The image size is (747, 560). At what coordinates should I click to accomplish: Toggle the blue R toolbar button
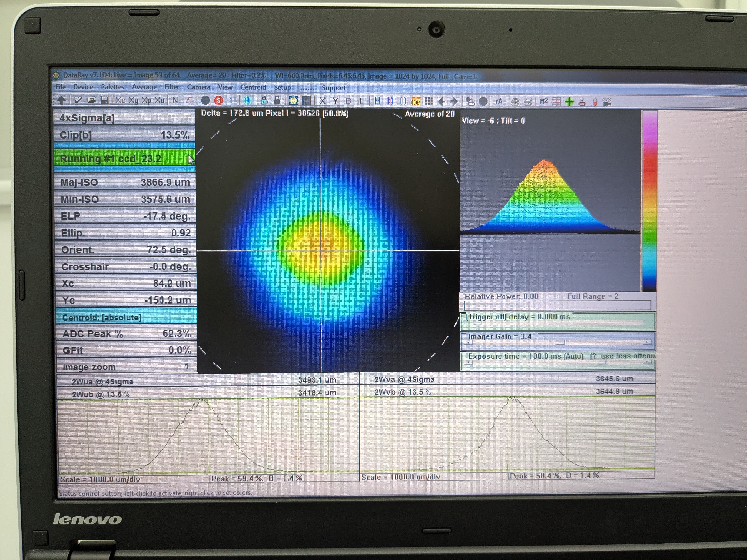(247, 101)
